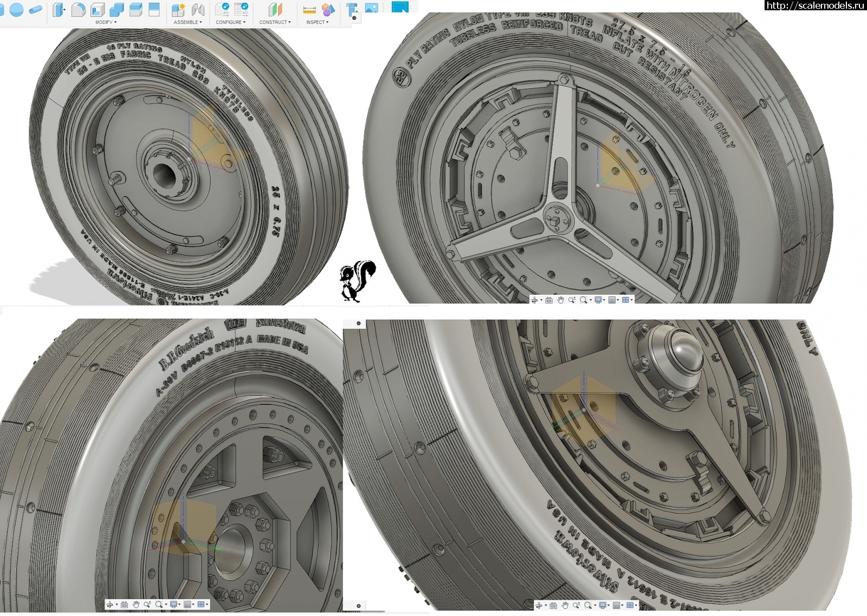The height and width of the screenshot is (616, 867).
Task: Open the Configuration Table icon
Action: [241, 9]
